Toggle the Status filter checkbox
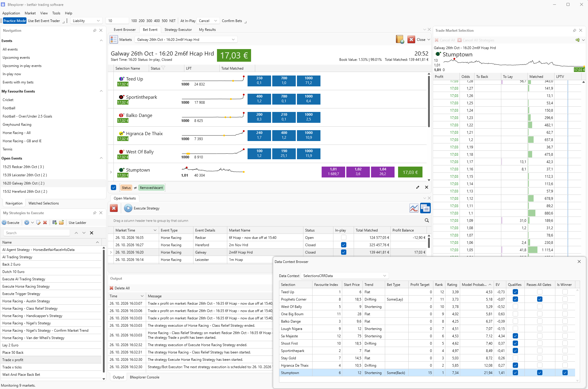 (113, 187)
